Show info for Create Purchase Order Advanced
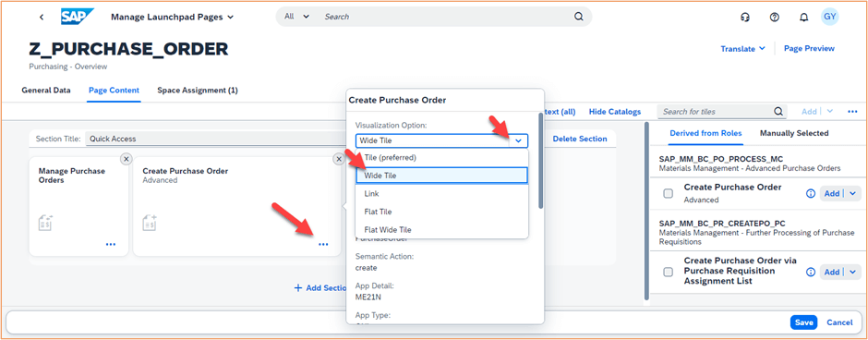868x340 pixels. (x=811, y=194)
